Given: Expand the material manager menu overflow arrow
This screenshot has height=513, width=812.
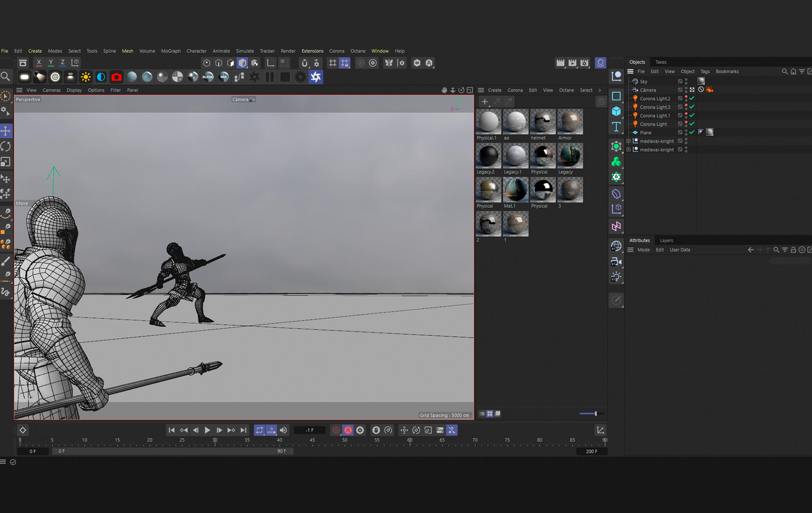Looking at the screenshot, I should (x=600, y=90).
